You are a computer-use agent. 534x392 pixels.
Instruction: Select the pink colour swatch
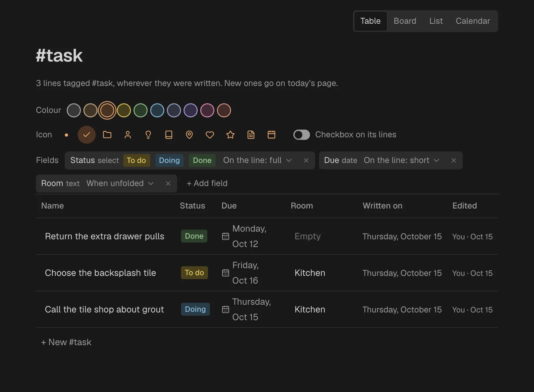click(207, 110)
